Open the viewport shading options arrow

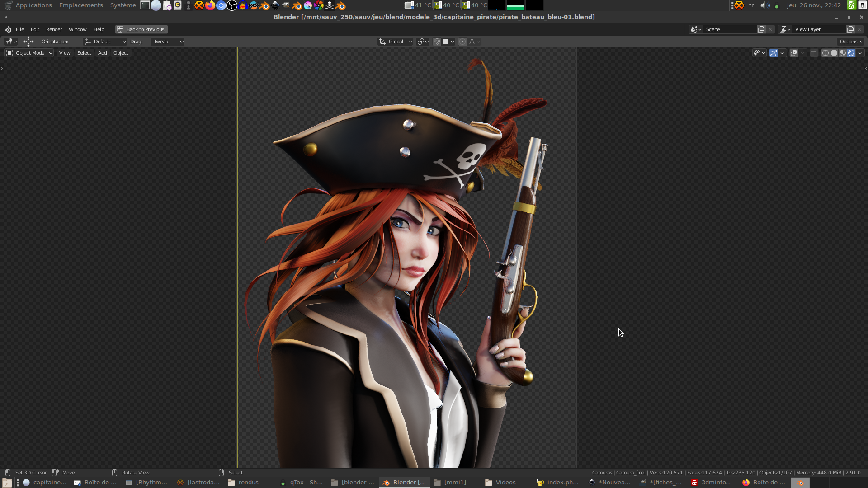860,53
